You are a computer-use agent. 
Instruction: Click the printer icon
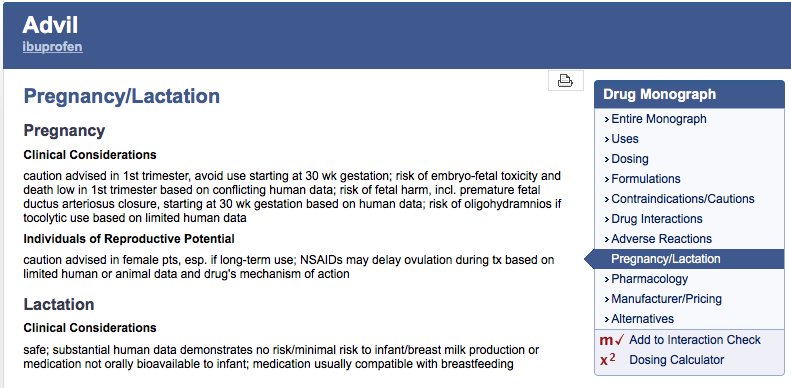566,80
